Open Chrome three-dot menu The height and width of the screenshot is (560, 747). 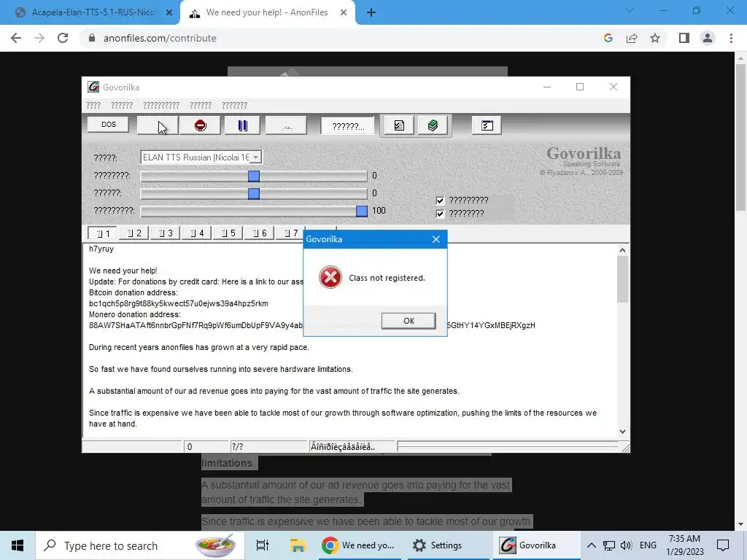pyautogui.click(x=731, y=38)
